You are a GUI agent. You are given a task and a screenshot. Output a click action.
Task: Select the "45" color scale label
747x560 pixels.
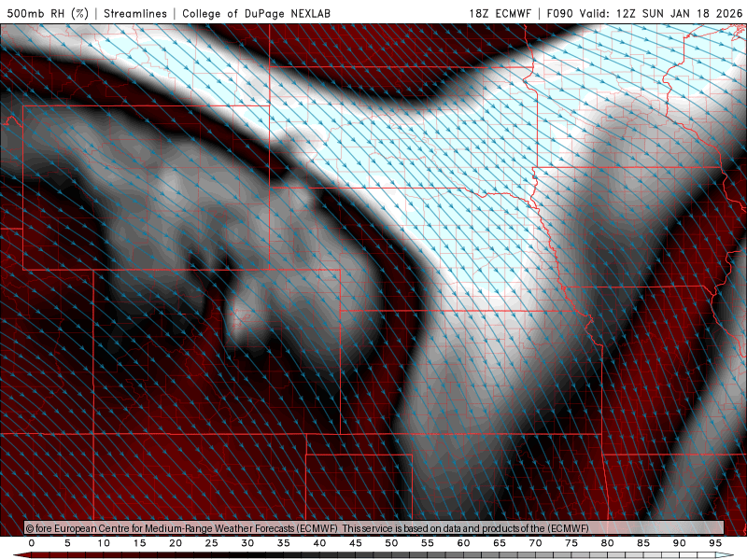pyautogui.click(x=356, y=543)
